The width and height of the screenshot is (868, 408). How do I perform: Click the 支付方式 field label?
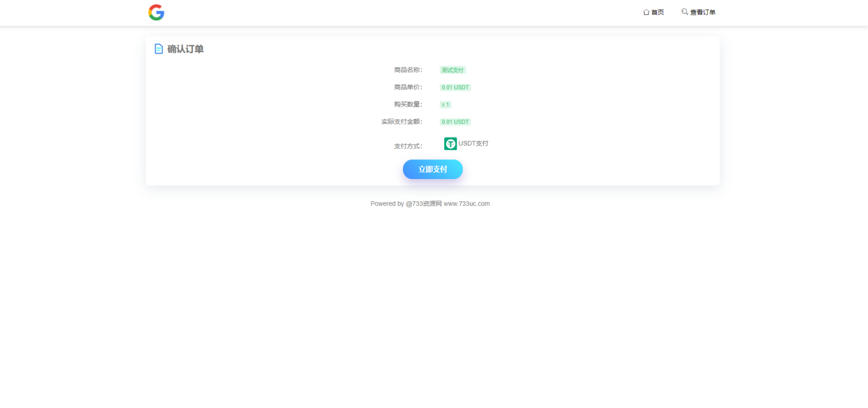click(x=408, y=146)
